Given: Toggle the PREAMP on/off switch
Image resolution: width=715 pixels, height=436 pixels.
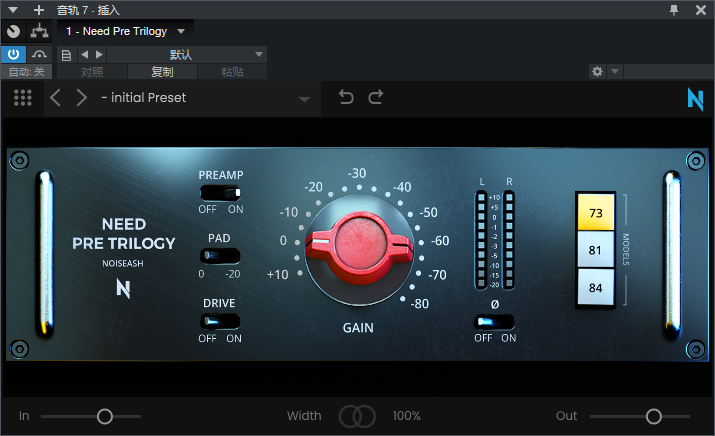Looking at the screenshot, I should point(220,193).
